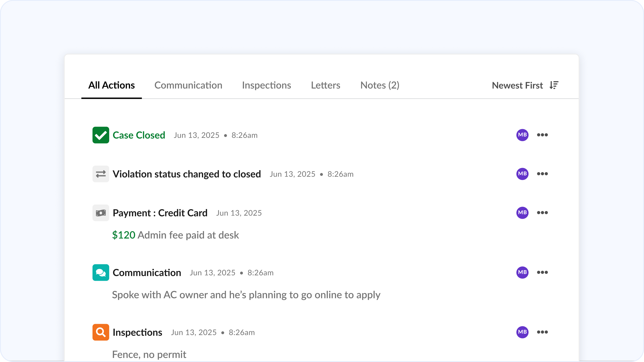Open three-dot menu for Violation status entry
The height and width of the screenshot is (362, 644).
[542, 174]
